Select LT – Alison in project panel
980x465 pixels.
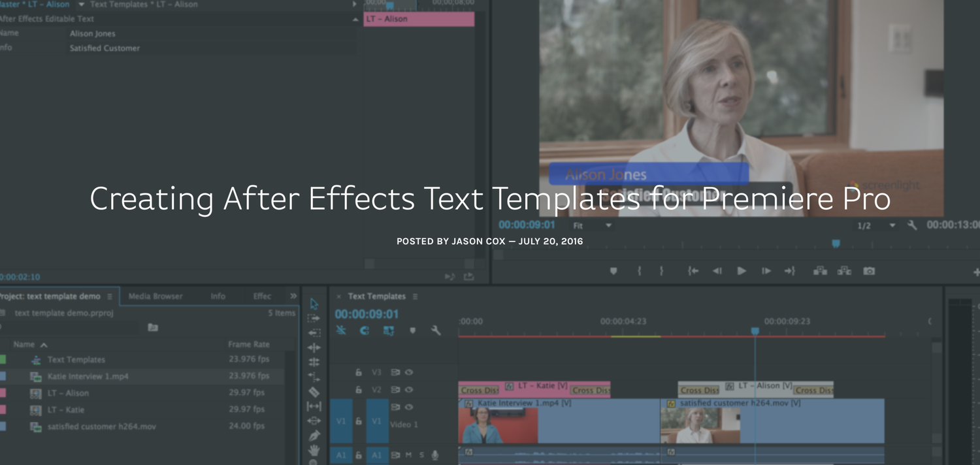tap(68, 393)
